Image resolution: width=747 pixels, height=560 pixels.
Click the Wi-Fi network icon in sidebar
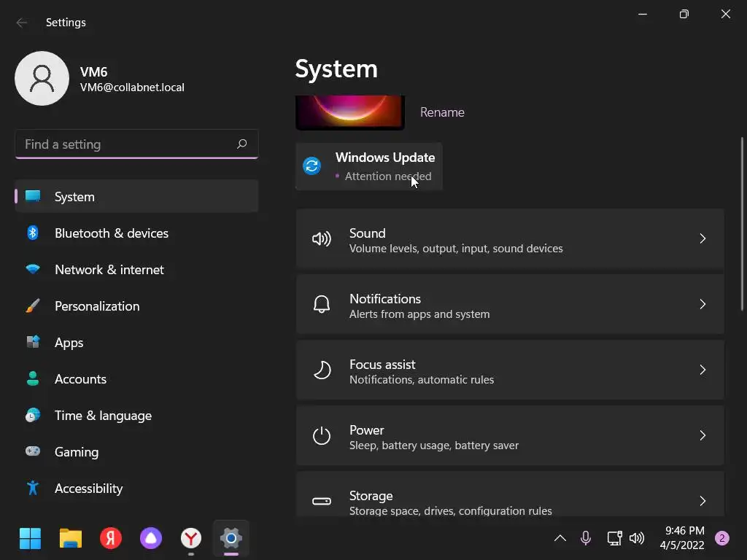tap(33, 270)
